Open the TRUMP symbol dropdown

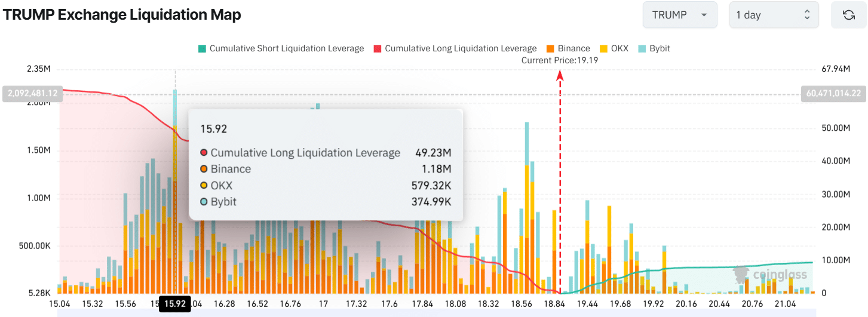[680, 15]
